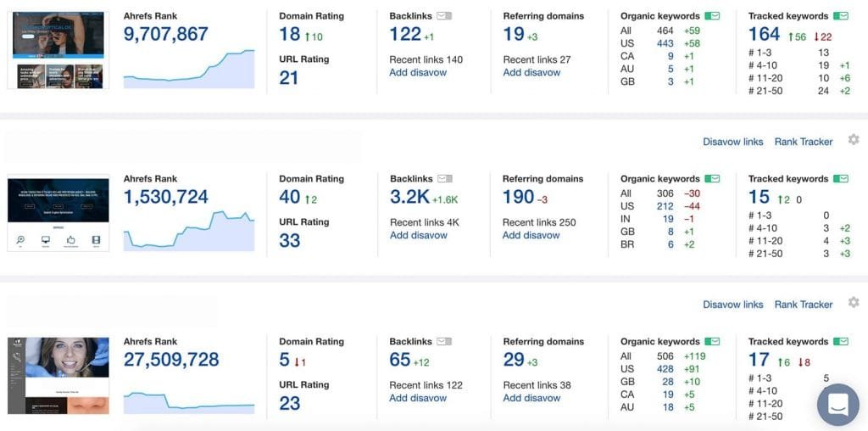Click Ahrefs Rank value 9,707,867
Image resolution: width=868 pixels, height=431 pixels.
click(x=165, y=34)
